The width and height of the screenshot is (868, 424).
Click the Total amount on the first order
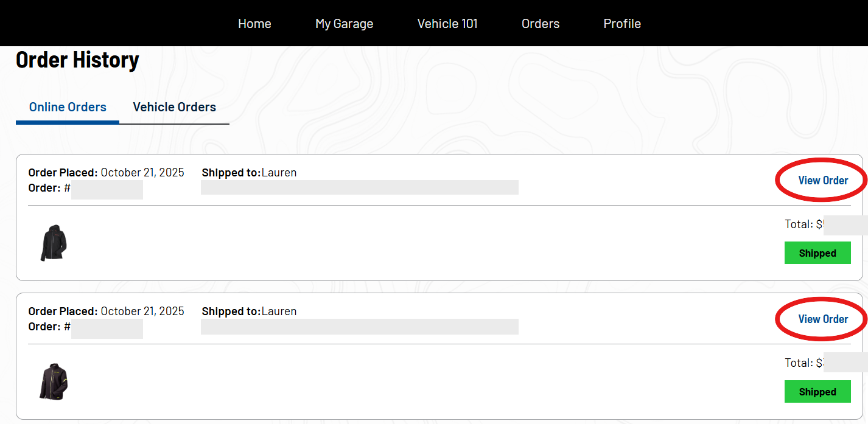click(x=803, y=224)
